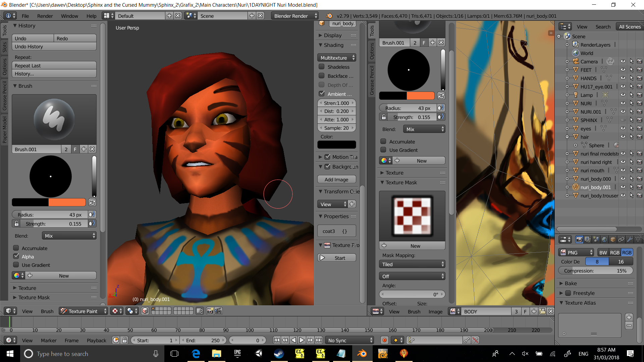The image size is (644, 362).
Task: Toggle Backface culling checkbox
Action: pyautogui.click(x=322, y=76)
